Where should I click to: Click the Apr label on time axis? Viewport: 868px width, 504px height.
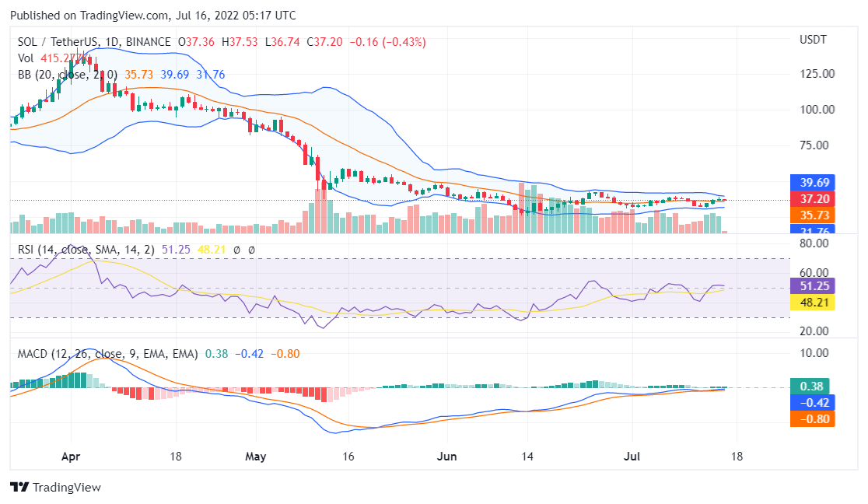tap(71, 457)
